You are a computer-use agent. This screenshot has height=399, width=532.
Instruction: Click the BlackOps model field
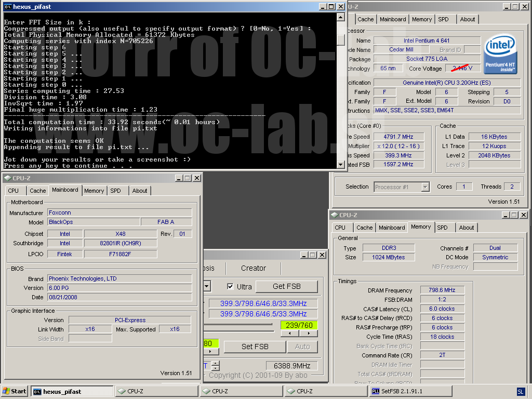[x=94, y=222]
